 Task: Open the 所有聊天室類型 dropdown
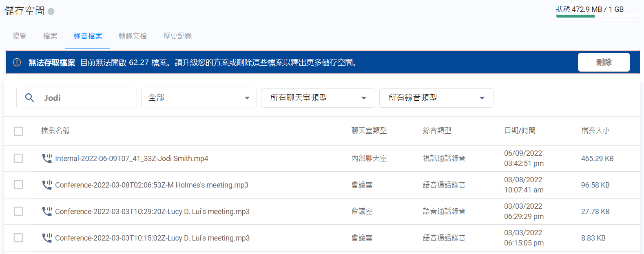click(318, 98)
